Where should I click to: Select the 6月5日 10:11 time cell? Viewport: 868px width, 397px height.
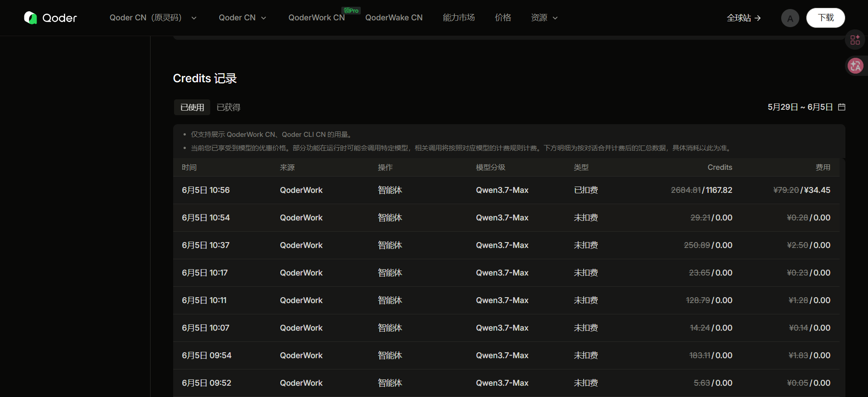click(x=204, y=300)
